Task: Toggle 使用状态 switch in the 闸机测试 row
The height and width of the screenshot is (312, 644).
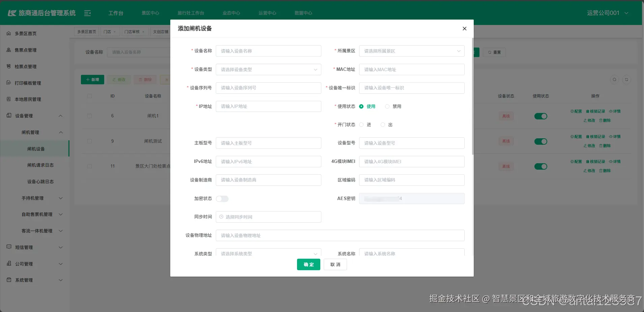Action: [541, 141]
